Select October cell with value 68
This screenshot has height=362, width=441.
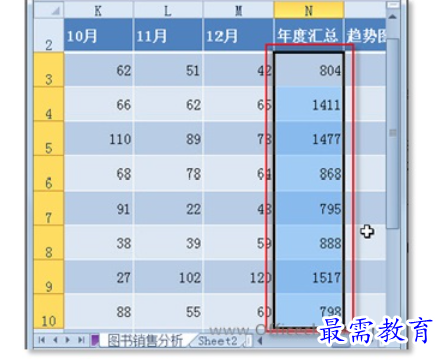[98, 173]
